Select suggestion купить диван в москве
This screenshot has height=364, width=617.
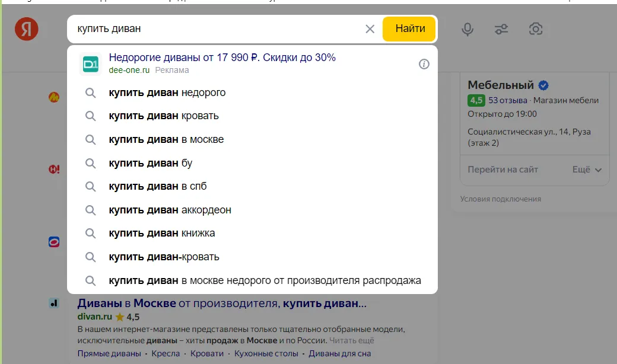pyautogui.click(x=252, y=139)
